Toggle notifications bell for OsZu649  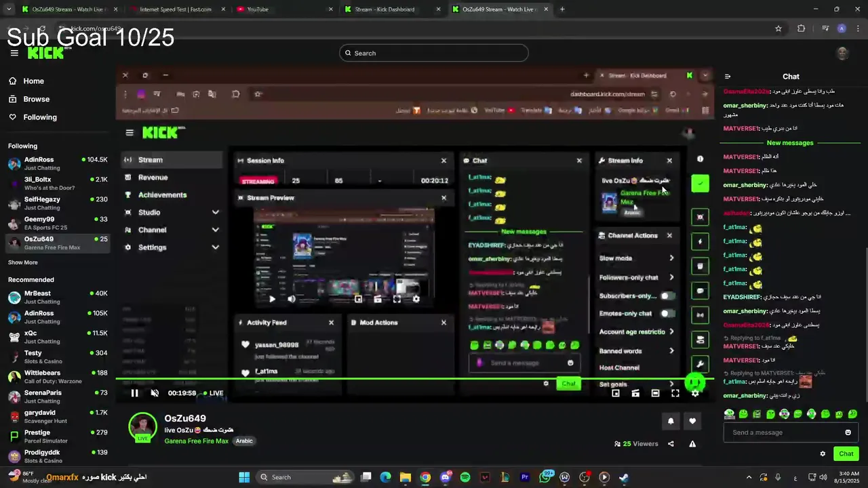[671, 421]
